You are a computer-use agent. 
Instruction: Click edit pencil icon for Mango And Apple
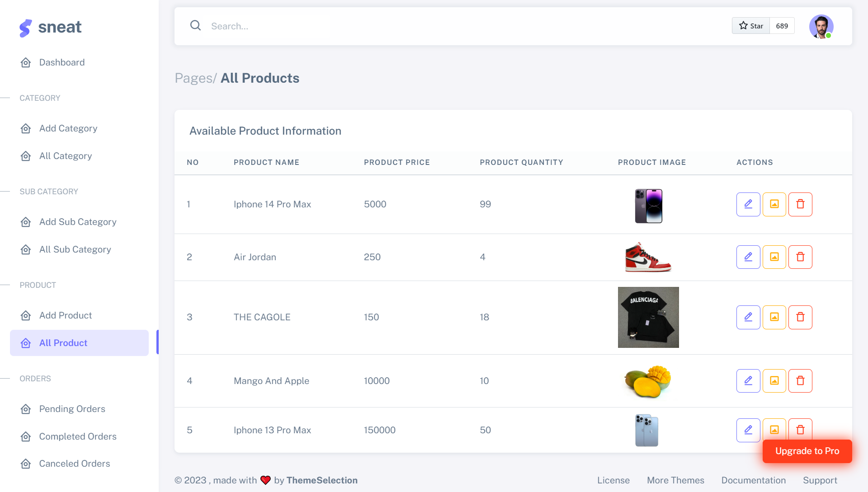tap(748, 381)
